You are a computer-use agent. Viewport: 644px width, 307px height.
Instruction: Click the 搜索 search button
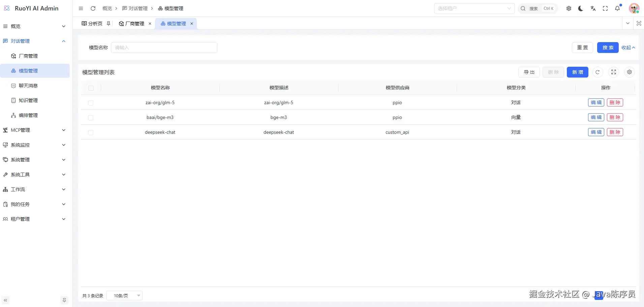point(608,48)
